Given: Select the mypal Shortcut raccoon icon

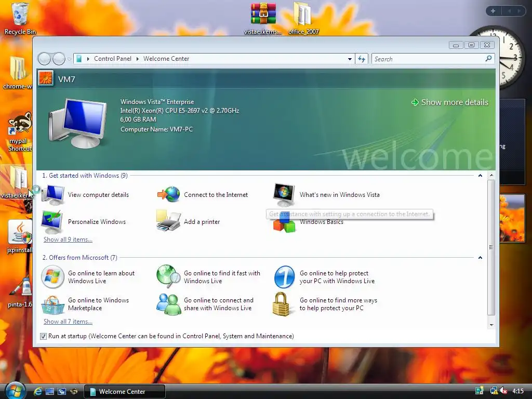Looking at the screenshot, I should (x=20, y=131).
